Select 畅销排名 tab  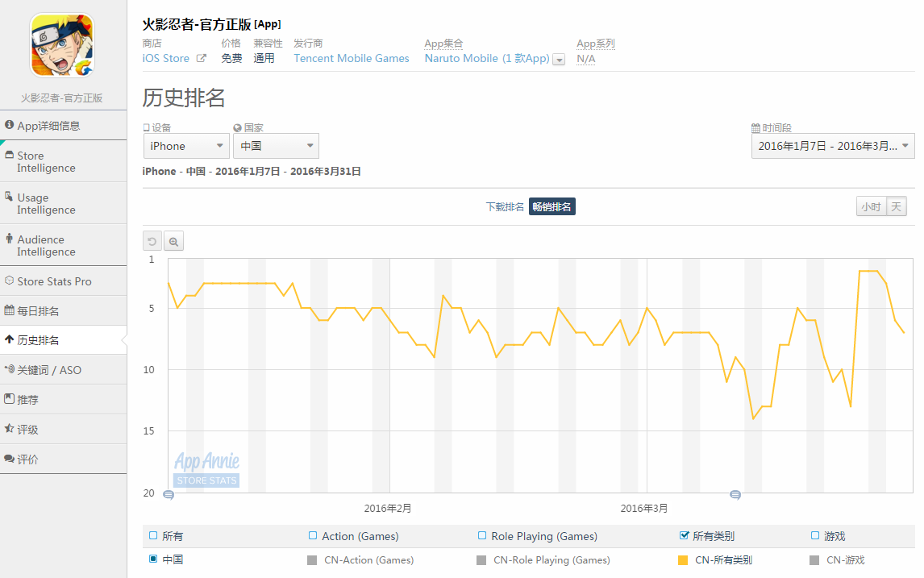[x=551, y=207]
